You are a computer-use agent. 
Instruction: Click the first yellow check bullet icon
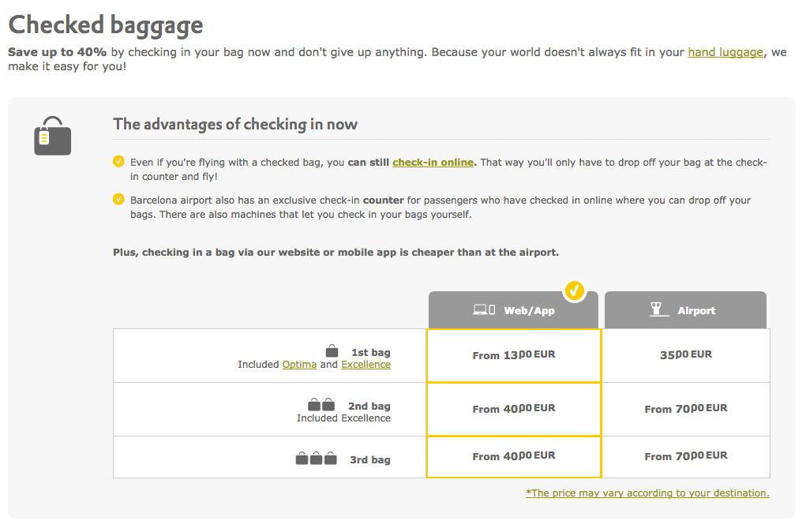[x=118, y=162]
